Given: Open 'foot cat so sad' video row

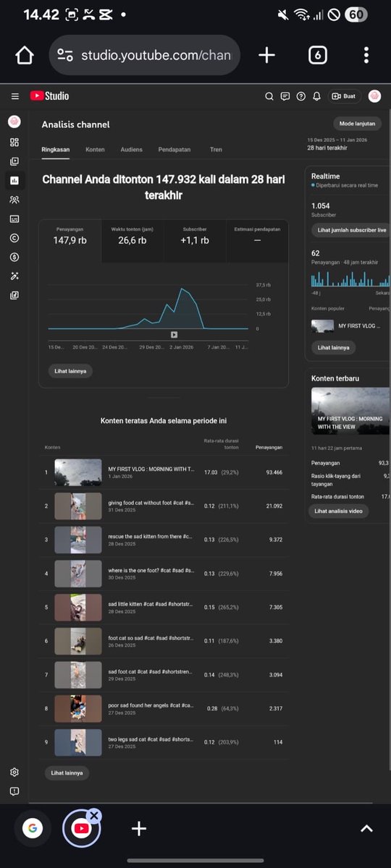Looking at the screenshot, I should coord(166,641).
